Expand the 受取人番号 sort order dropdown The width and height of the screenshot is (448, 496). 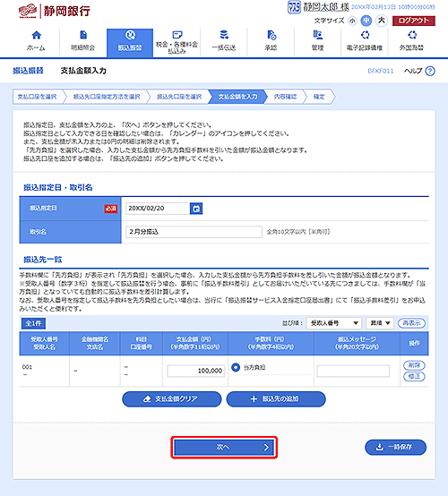click(x=333, y=323)
